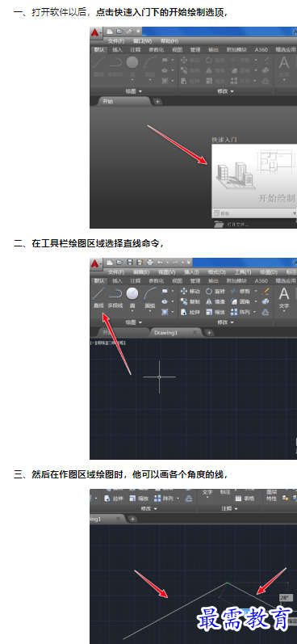297x644 pixels.
Task: Expand the 修改 panel dropdown in step three
Action: (x=148, y=508)
